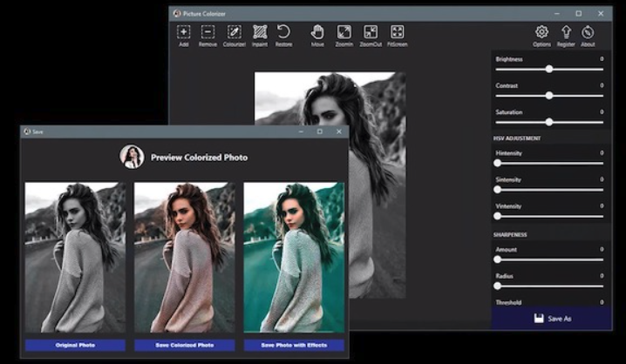Select the teal effects photo thumbnail
This screenshot has width=626, height=364.
[x=294, y=258]
